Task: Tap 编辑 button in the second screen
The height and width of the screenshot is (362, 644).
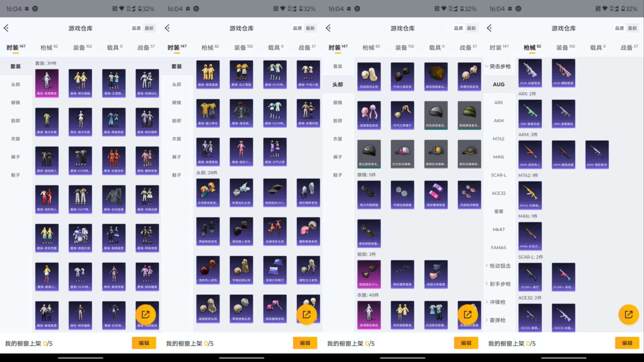Action: (305, 343)
